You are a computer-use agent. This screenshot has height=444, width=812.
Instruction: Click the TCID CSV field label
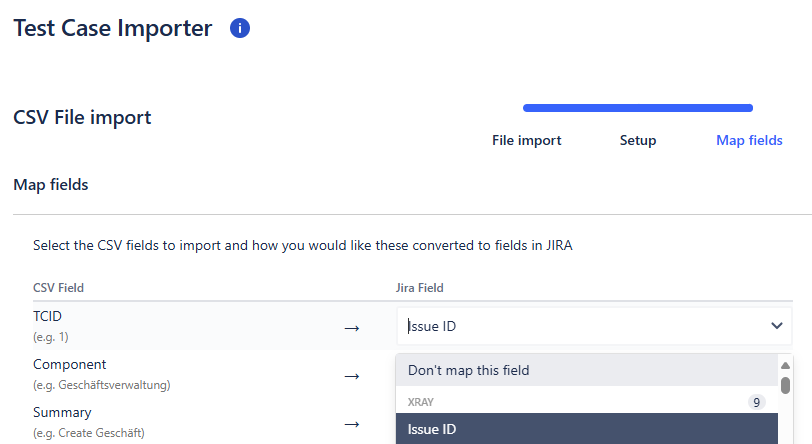pos(47,316)
